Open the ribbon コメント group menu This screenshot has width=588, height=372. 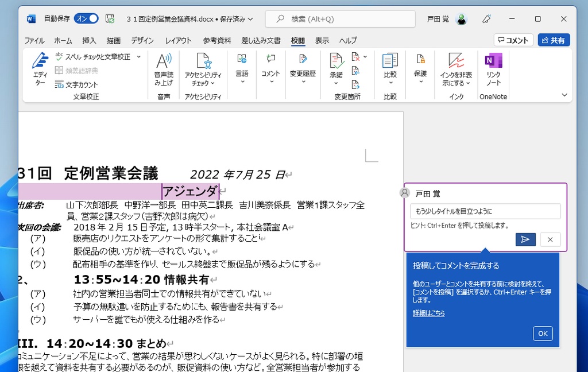coord(271,69)
